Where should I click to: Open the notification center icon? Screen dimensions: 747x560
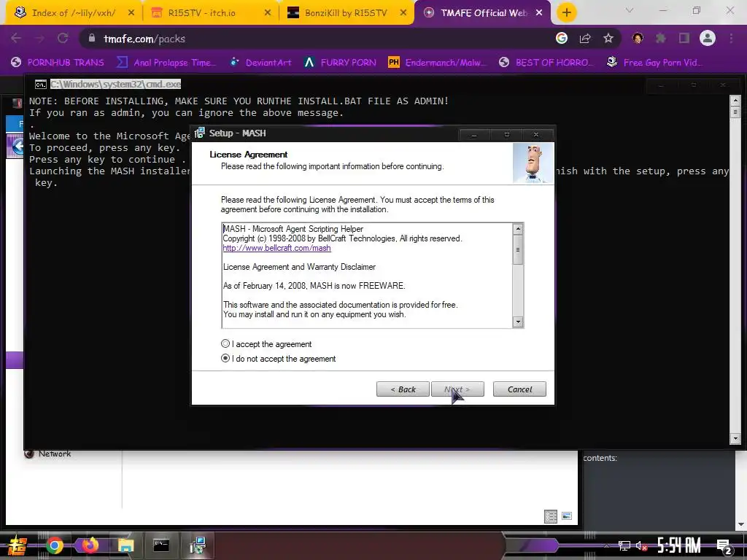pos(724,547)
